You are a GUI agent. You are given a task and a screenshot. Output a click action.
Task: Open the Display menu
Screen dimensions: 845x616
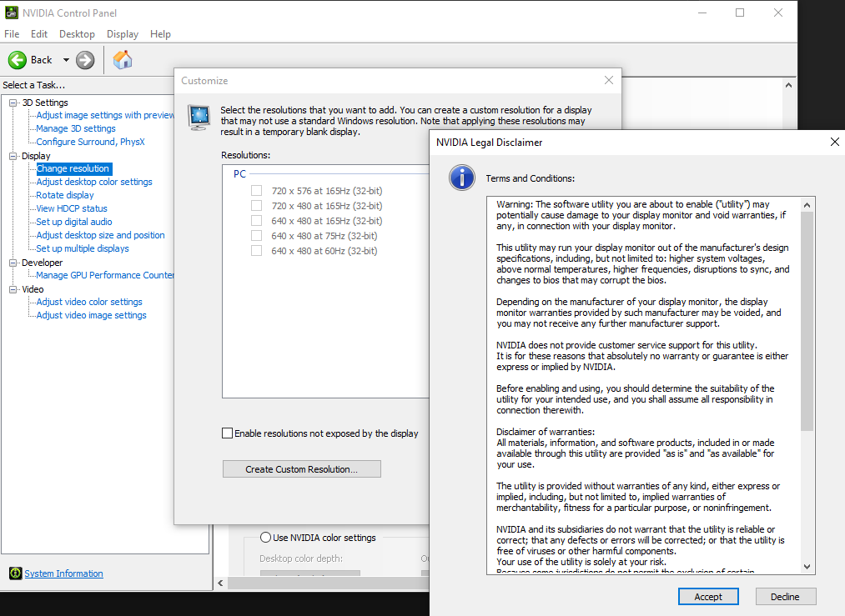click(123, 34)
